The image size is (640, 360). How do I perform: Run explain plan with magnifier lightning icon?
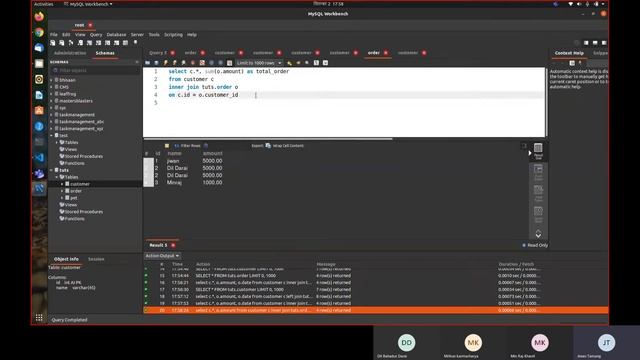(183, 63)
